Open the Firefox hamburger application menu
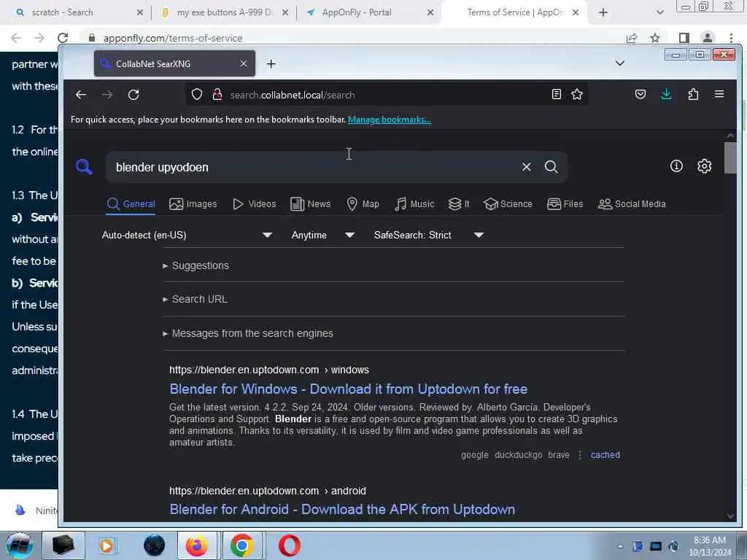This screenshot has width=747, height=560. pos(719,94)
